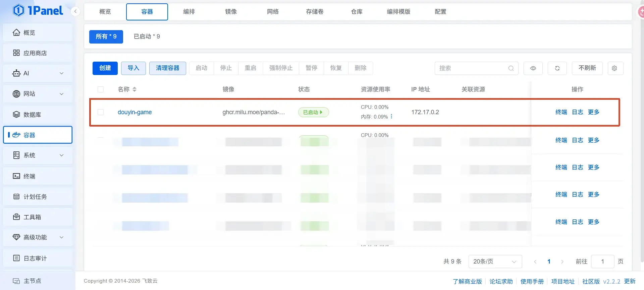The height and width of the screenshot is (290, 644).
Task: Click the 已启动 status tag of douyin-game
Action: click(314, 112)
